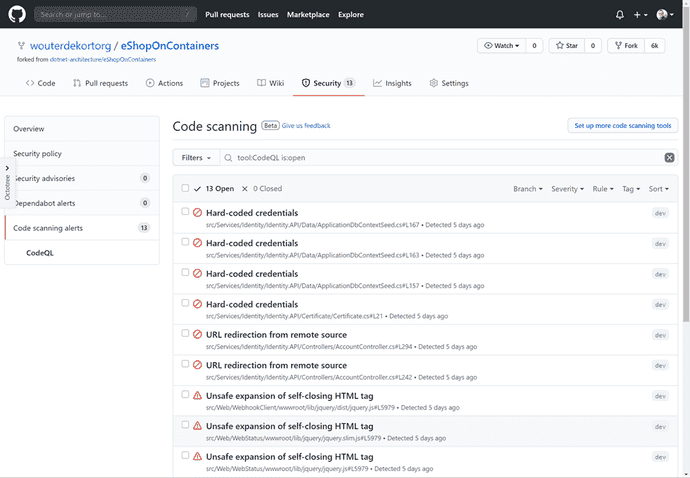This screenshot has height=478, width=690.
Task: Open the Severity filter dropdown
Action: [x=567, y=189]
